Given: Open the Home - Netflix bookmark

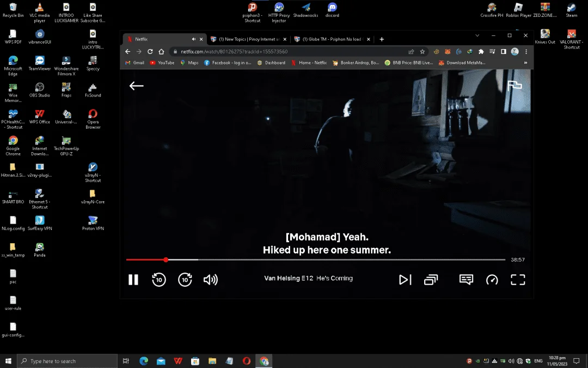Looking at the screenshot, I should tap(309, 63).
